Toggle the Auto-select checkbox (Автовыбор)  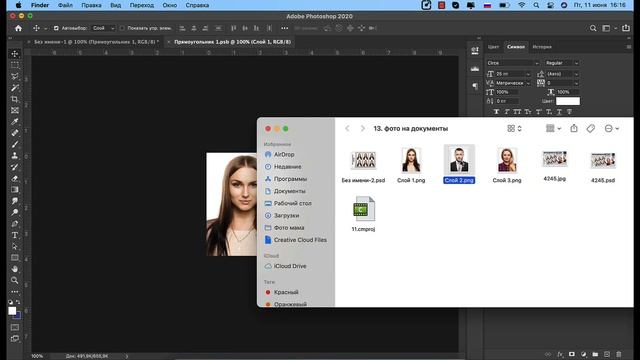(56, 28)
